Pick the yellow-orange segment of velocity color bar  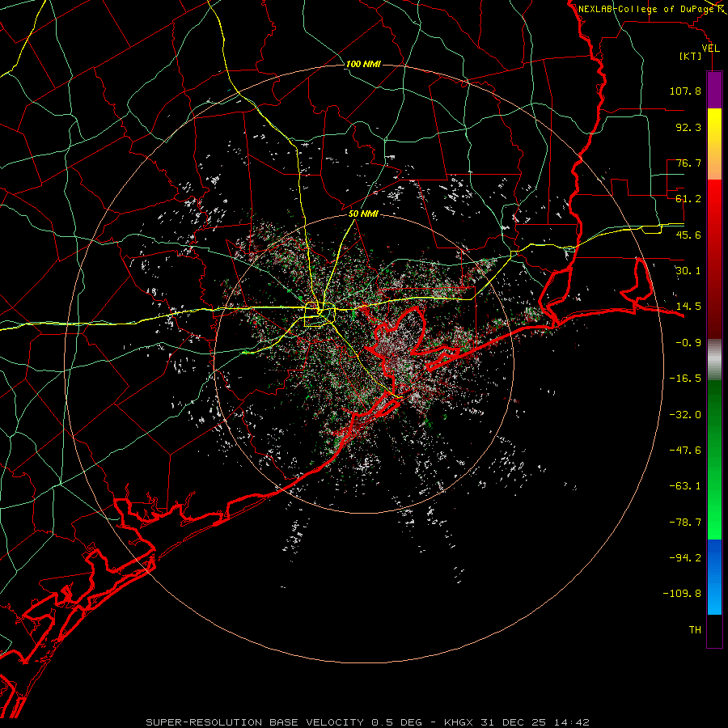[714, 144]
